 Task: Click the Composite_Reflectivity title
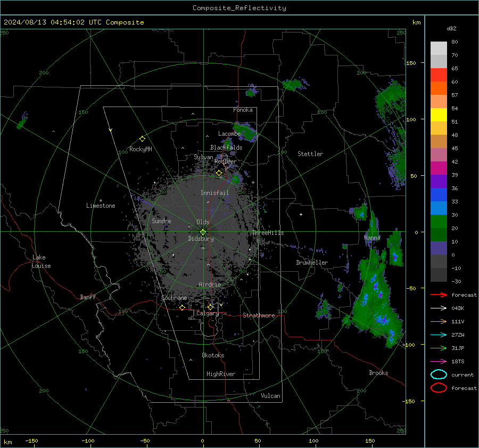(240, 8)
